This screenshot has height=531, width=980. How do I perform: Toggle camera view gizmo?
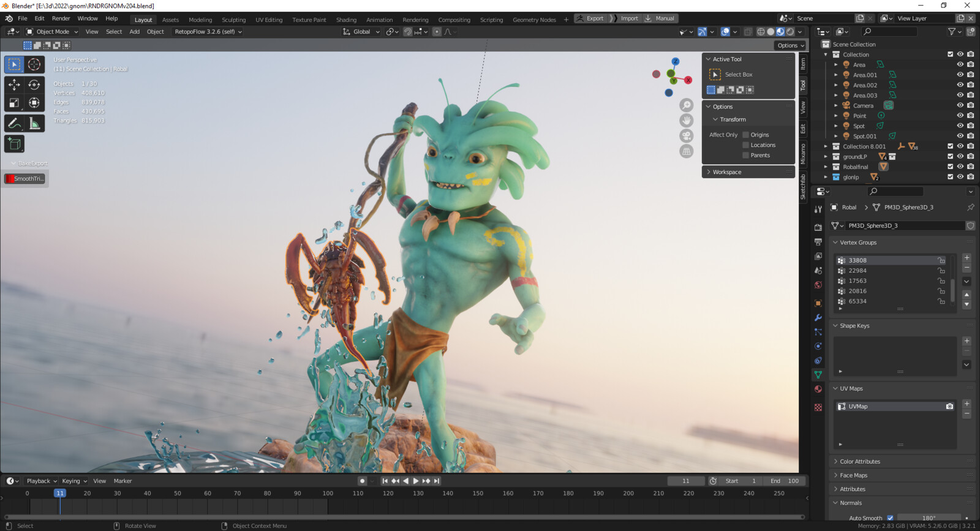(687, 136)
